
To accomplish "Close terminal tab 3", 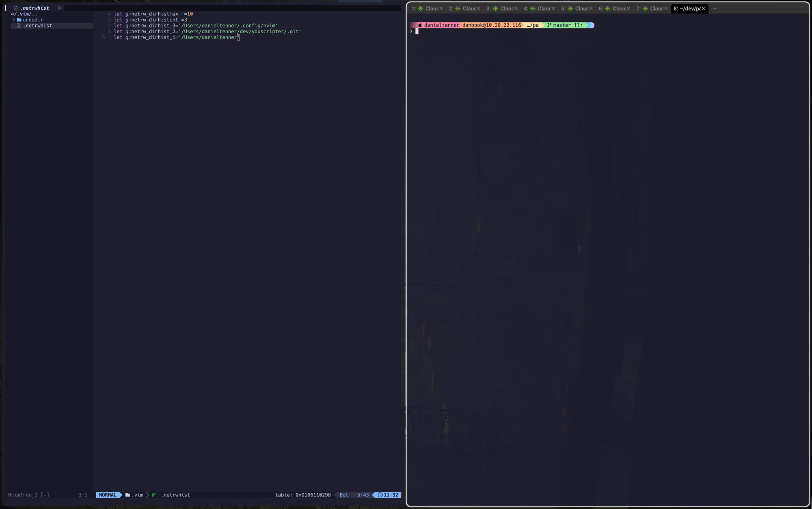I will tap(516, 9).
